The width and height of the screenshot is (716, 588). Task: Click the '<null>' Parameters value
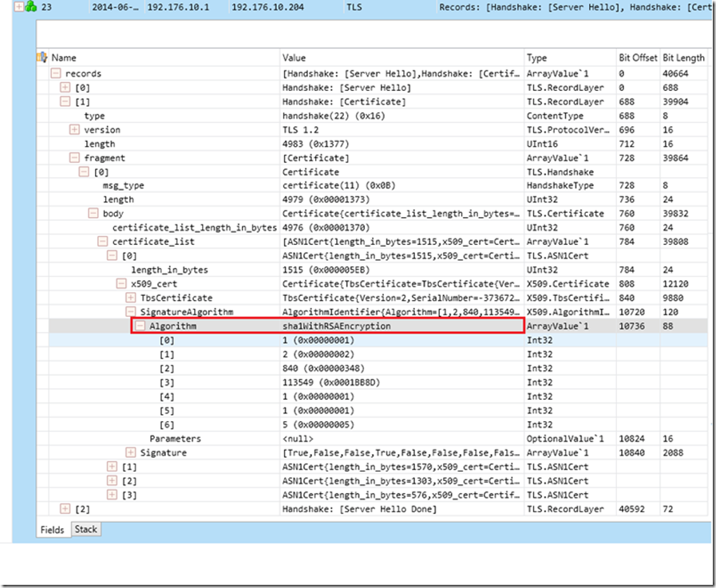(x=298, y=439)
